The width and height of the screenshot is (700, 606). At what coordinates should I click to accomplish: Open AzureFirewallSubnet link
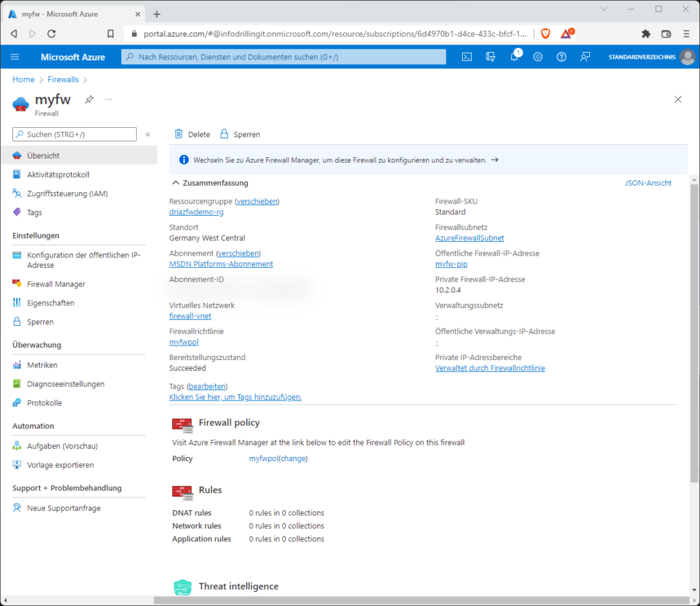[x=470, y=238]
